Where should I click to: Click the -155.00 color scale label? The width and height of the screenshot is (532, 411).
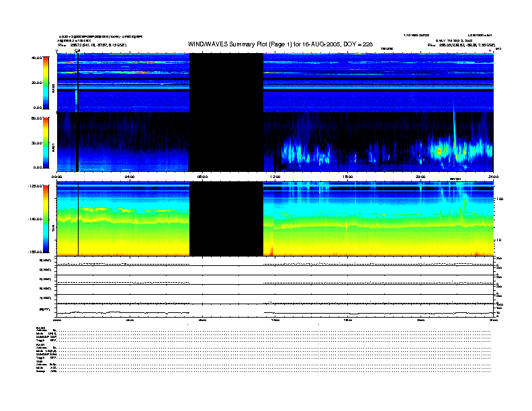click(x=35, y=252)
